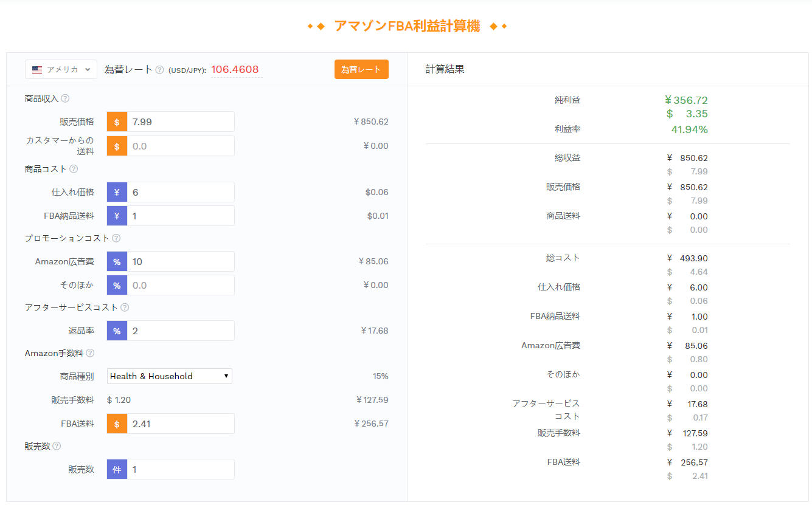Click the dollar icon beside 販売価格
Screen dimensions: 812x505
point(117,122)
